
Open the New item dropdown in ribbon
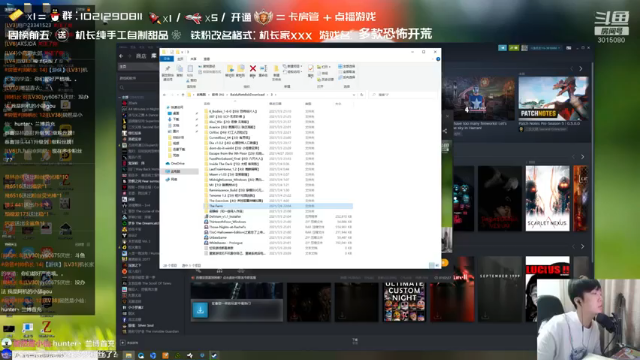pyautogui.click(x=293, y=66)
